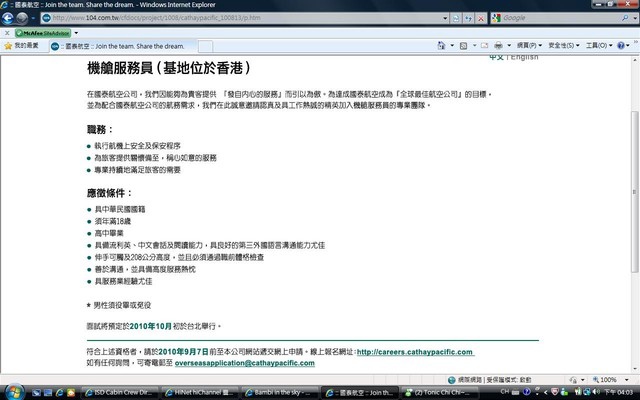Expand the McAfee SiteAdvisor dropdown arrow

coord(76,33)
